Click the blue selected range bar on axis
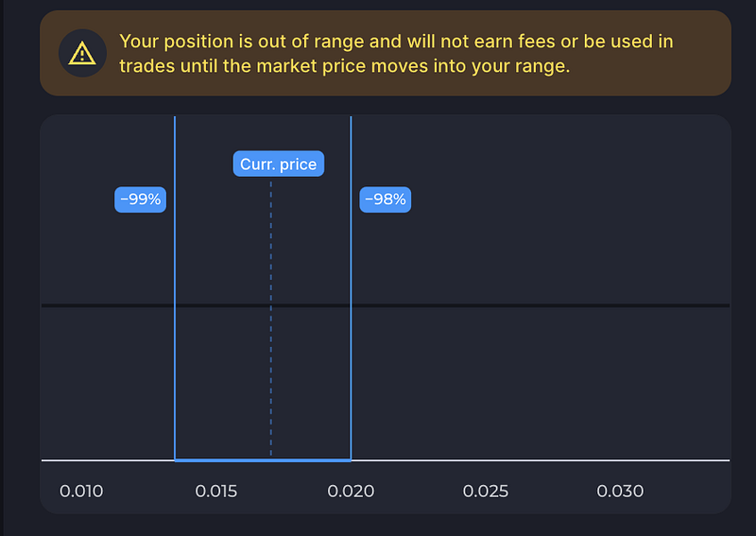The height and width of the screenshot is (536, 756). pyautogui.click(x=263, y=460)
